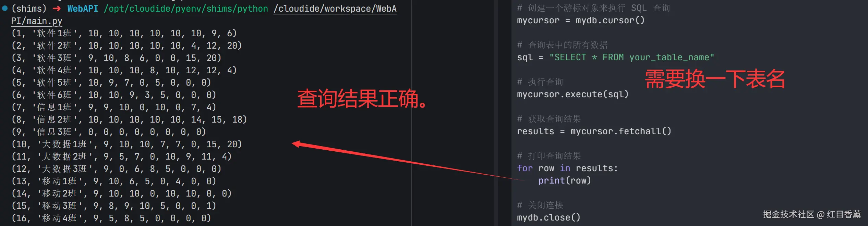Select terminal output row for 信息2班
Image resolution: width=868 pixels, height=226 pixels.
pos(129,120)
